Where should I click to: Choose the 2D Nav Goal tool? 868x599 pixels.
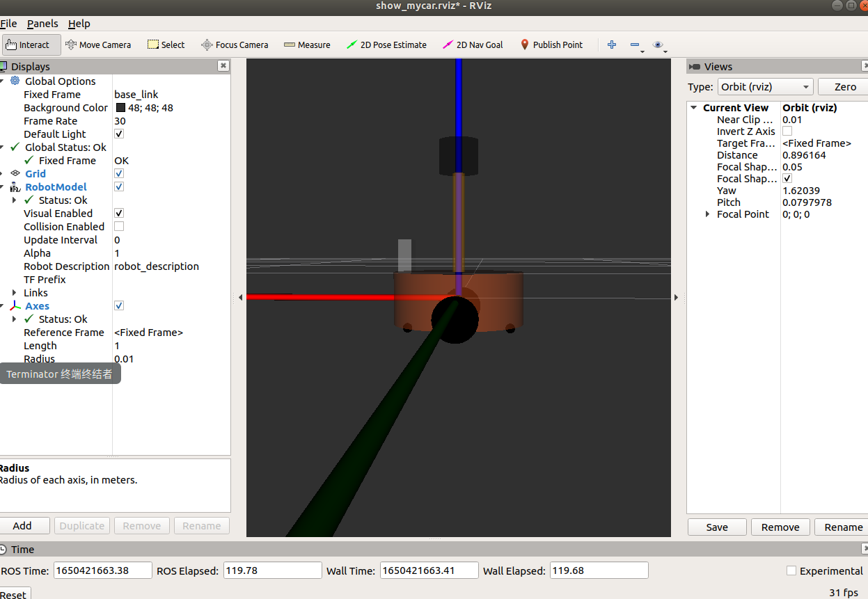point(473,45)
